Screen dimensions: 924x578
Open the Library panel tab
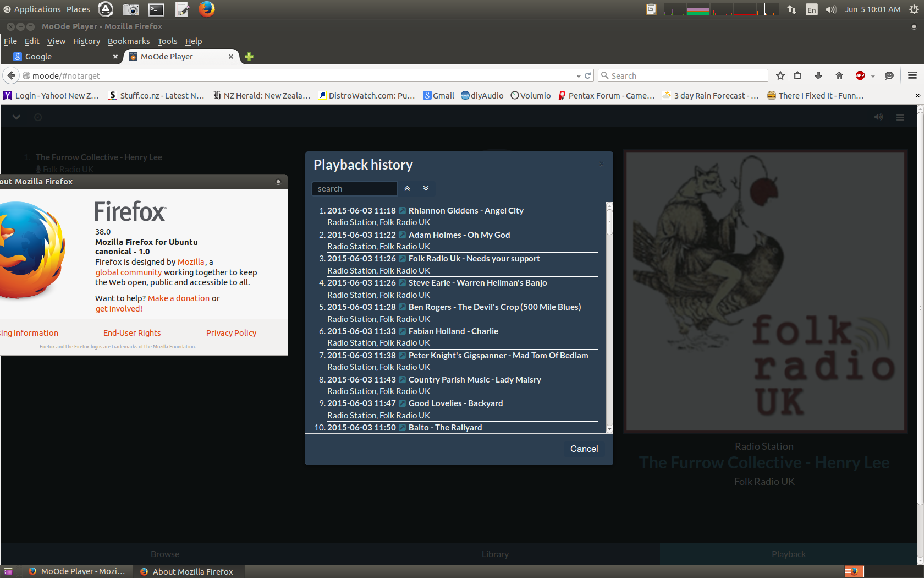[495, 554]
